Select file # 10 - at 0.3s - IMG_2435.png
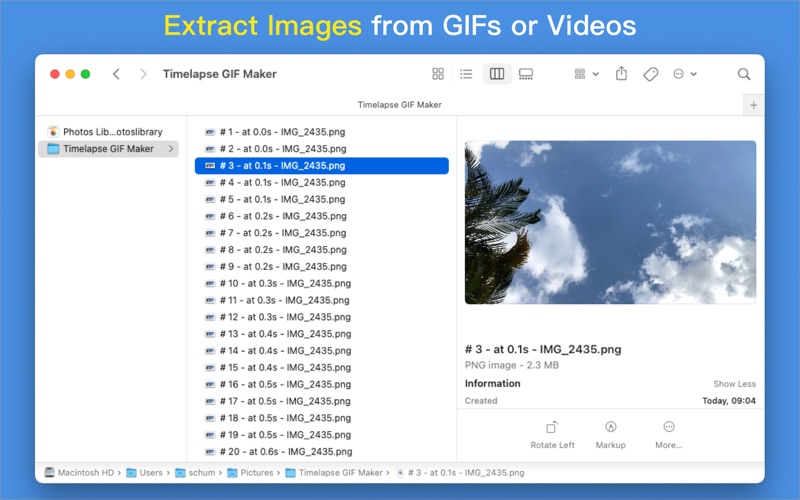The width and height of the screenshot is (800, 500). 321,283
